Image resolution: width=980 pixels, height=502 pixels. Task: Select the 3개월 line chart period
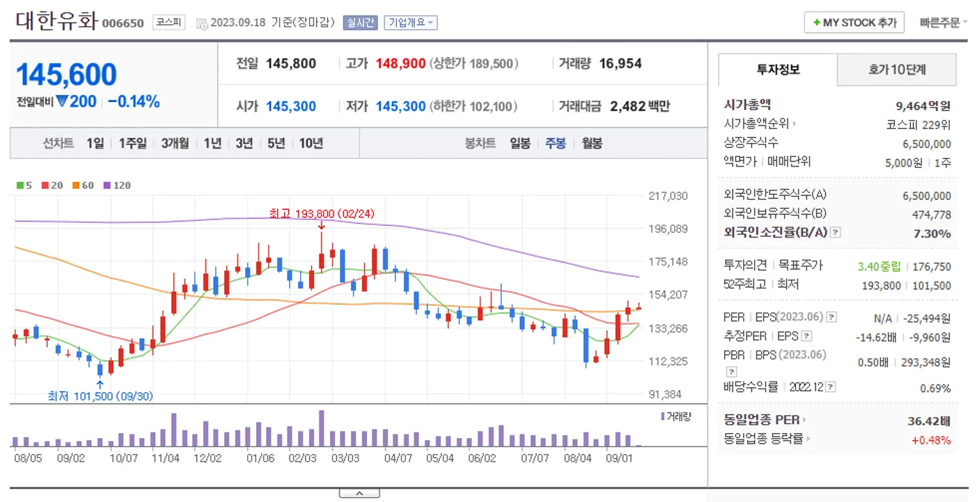pyautogui.click(x=175, y=143)
